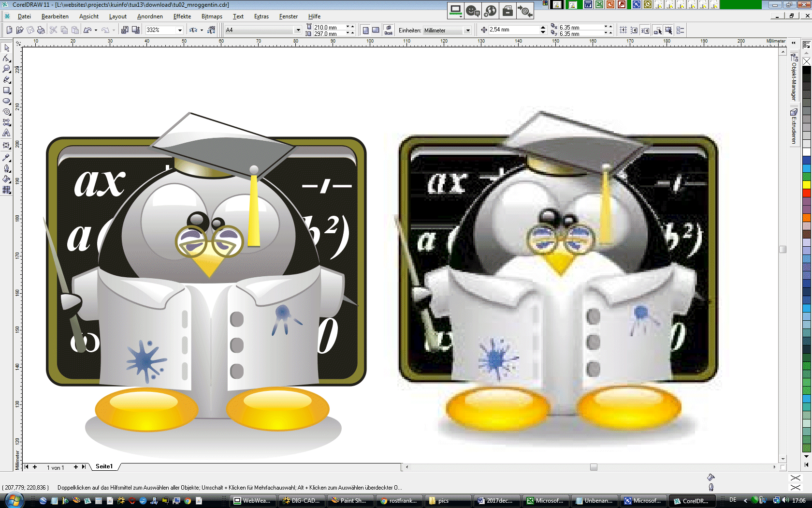Select the Freehand drawing tool
This screenshot has width=812, height=508.
(x=7, y=79)
